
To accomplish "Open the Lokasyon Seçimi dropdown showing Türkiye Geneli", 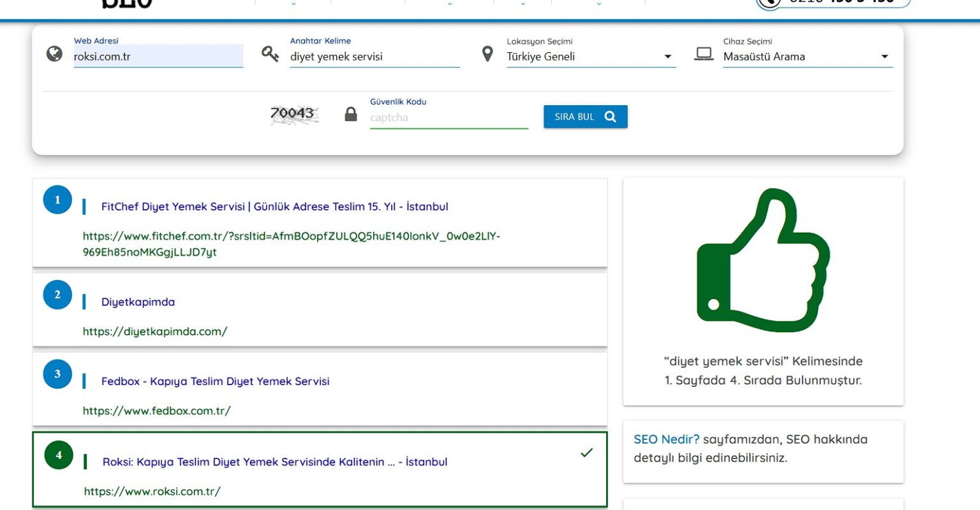I will click(x=590, y=57).
